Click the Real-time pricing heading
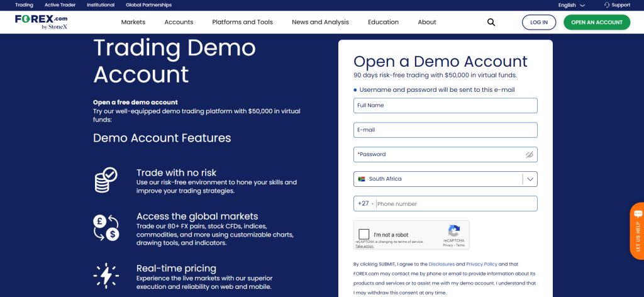This screenshot has height=297, width=644. point(176,268)
